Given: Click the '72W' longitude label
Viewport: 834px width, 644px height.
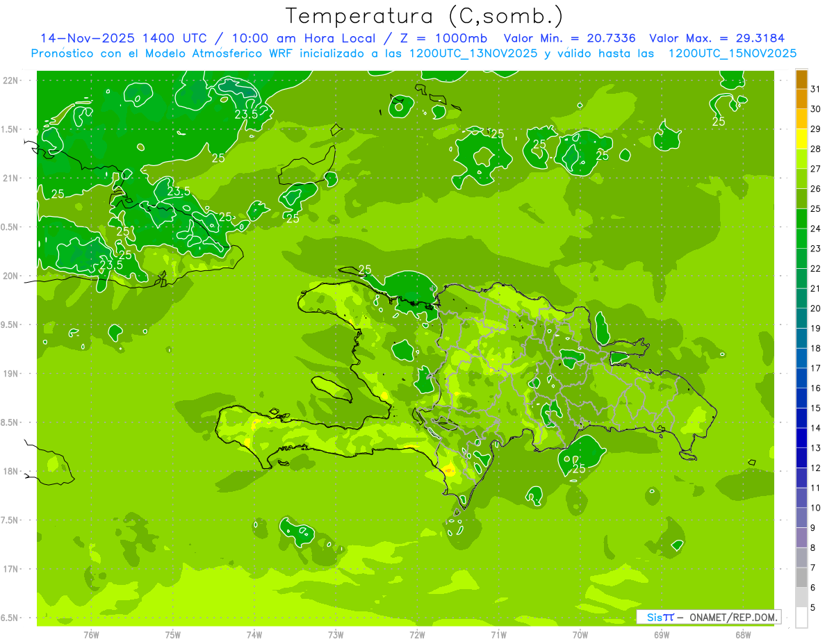Looking at the screenshot, I should [x=417, y=635].
